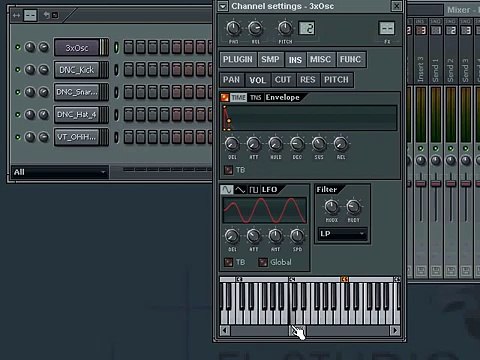Mute Insert 3 track in the Mixer
This screenshot has width=480, height=360.
pos(421,148)
